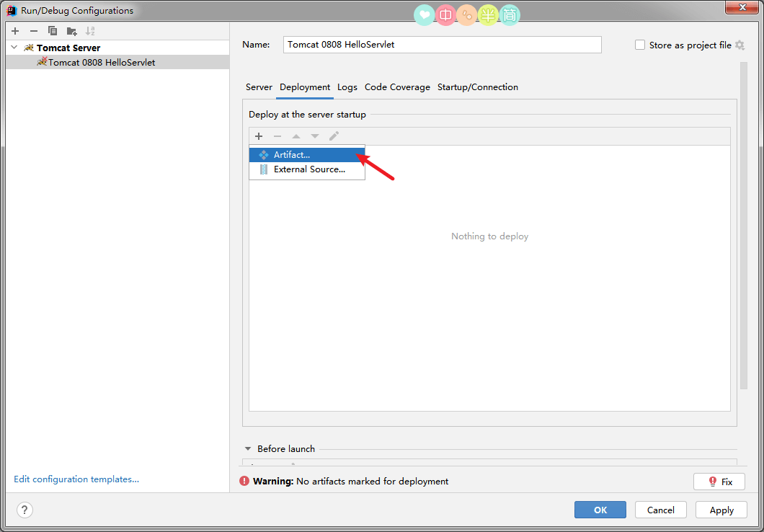Add deployment item with plus button
Image resolution: width=764 pixels, height=532 pixels.
pyautogui.click(x=259, y=136)
